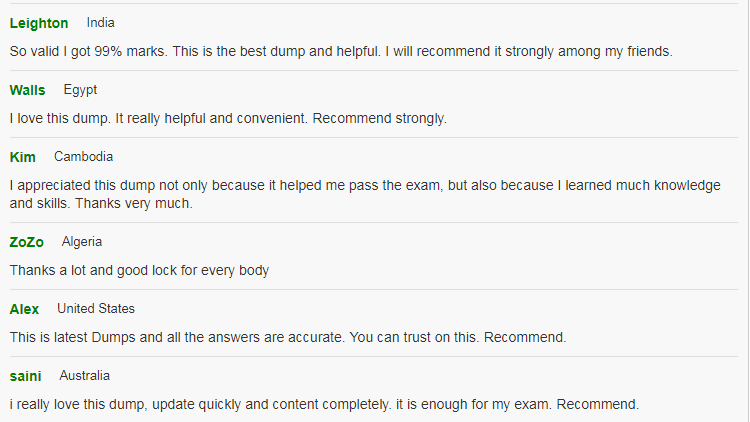Click saini's review 'i really love this dump'
750x422 pixels.
[x=324, y=404]
